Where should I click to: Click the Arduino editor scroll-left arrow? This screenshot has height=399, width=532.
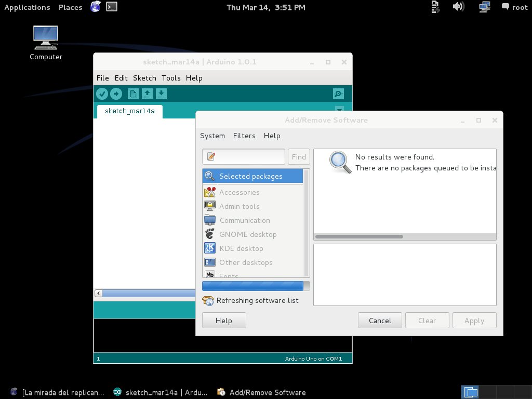point(98,293)
